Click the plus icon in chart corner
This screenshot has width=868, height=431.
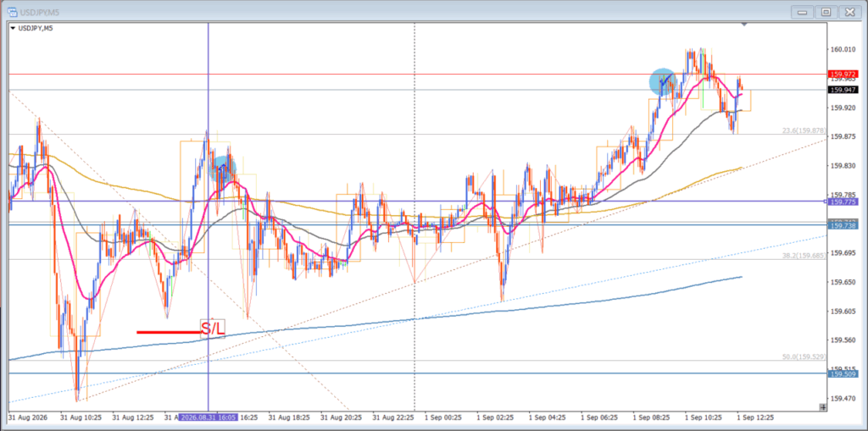(x=823, y=407)
